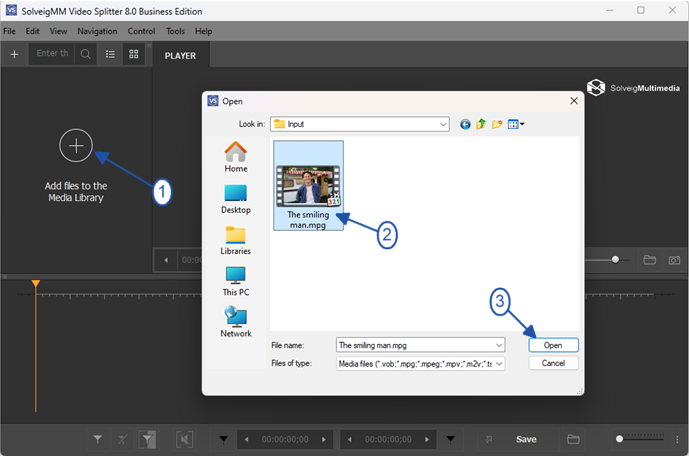Open the Tools menu
Viewport: 689px width, 456px height.
(175, 31)
